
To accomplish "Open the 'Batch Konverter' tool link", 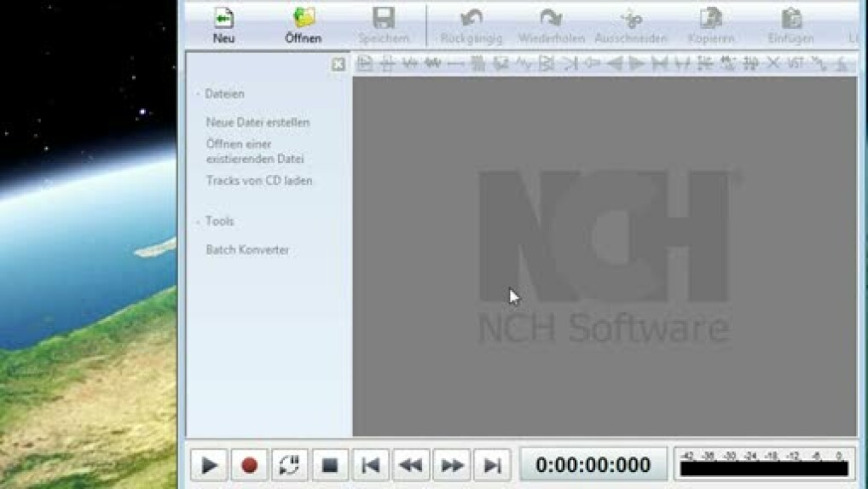I will (x=247, y=250).
